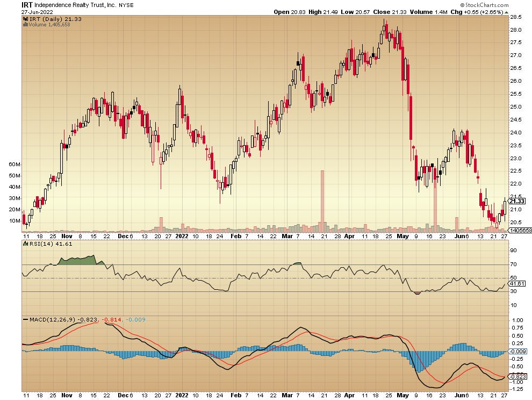Click the 0.50 label on the MACD axis

pos(517,335)
